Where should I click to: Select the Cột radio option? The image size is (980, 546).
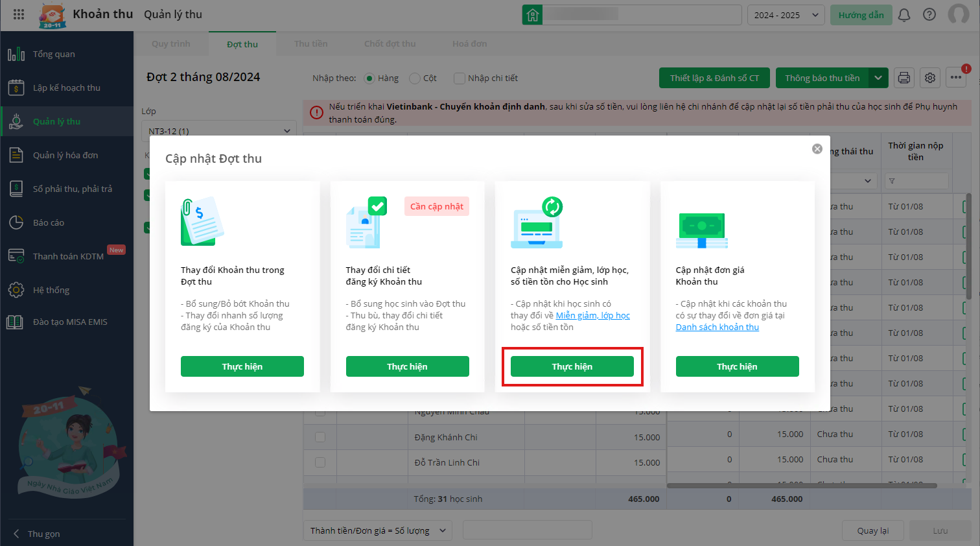[x=415, y=78]
